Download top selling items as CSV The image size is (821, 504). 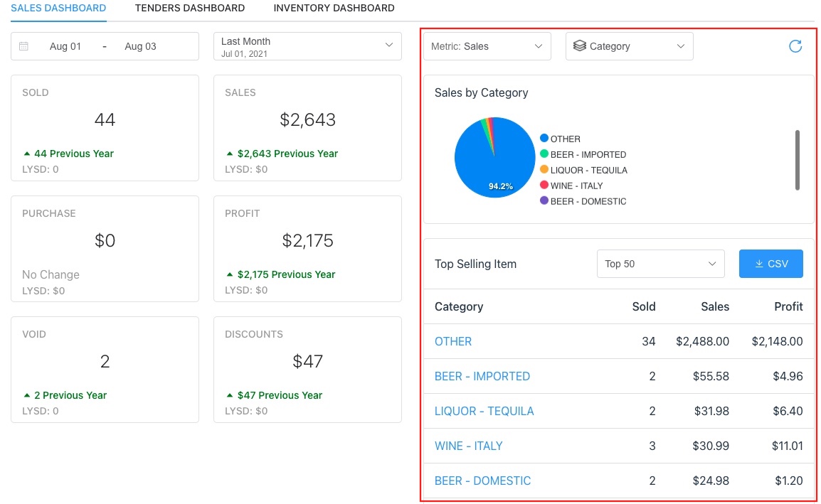coord(770,264)
